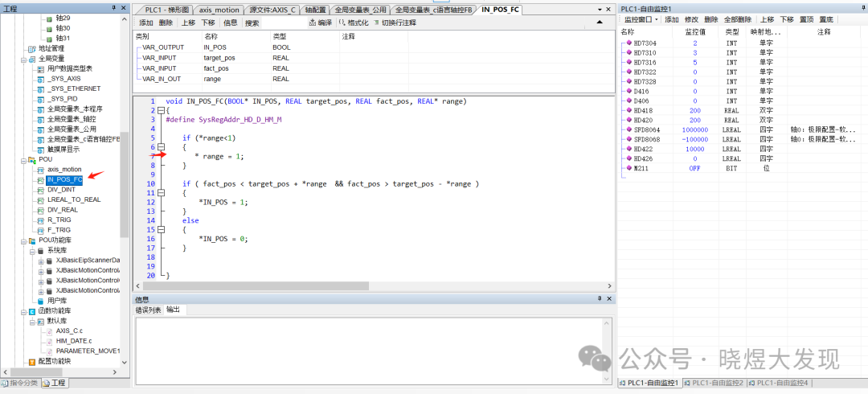Collapse the 系统库 tree node

32,251
